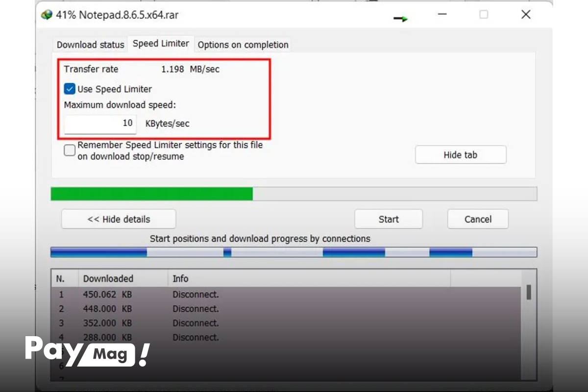Uncheck the Use Speed Limiter checkbox
This screenshot has height=392, width=588.
click(x=70, y=89)
